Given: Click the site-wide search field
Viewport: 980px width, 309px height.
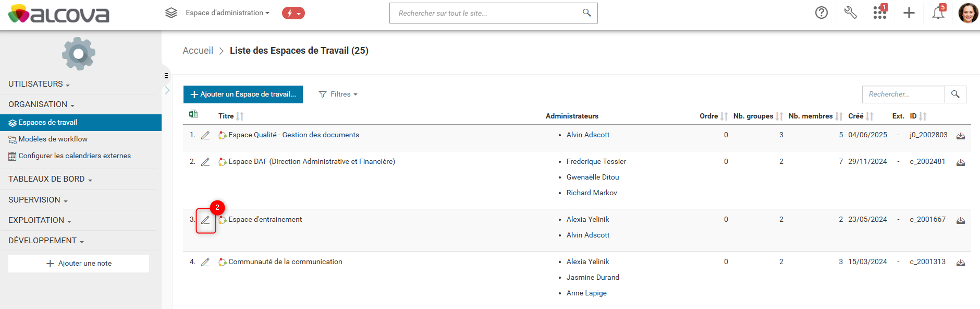Looking at the screenshot, I should [x=487, y=13].
